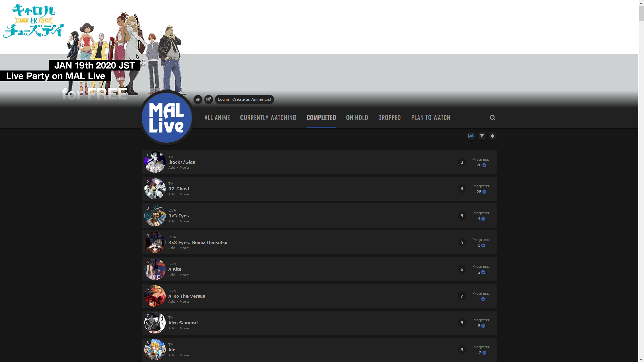Viewport: 644px width, 362px height.
Task: Click the A-Ko The Versus thumbnail image
Action: pyautogui.click(x=155, y=296)
